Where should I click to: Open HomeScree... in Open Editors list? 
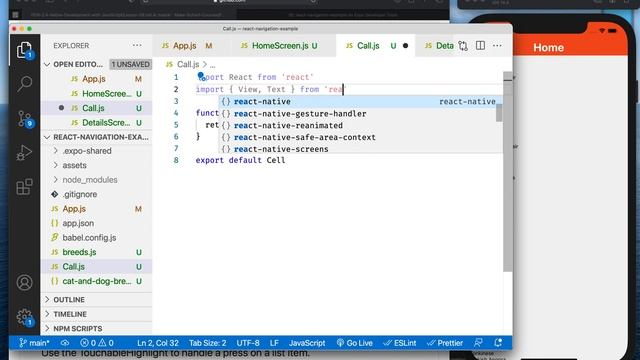[x=96, y=93]
